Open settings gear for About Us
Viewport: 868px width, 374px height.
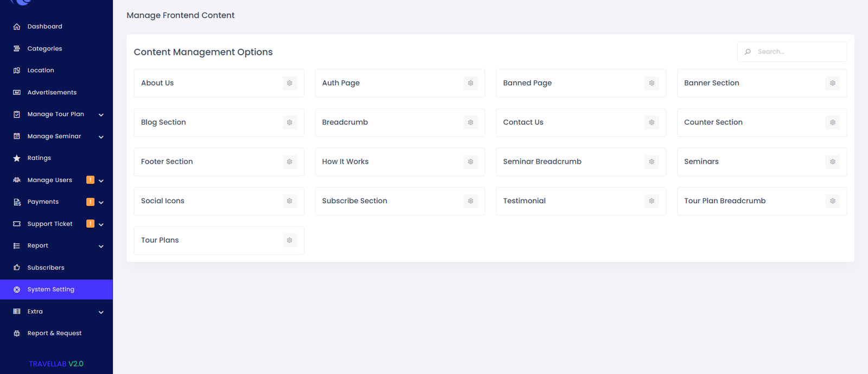290,83
